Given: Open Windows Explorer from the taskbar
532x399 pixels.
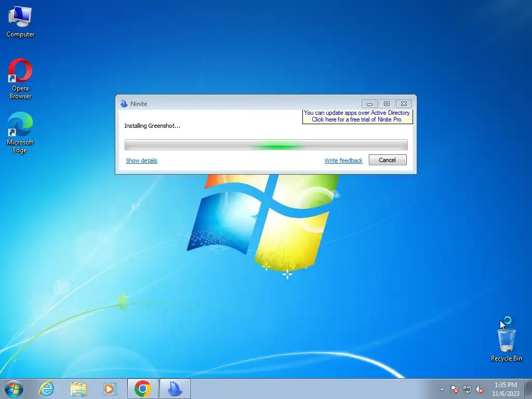Looking at the screenshot, I should point(78,389).
